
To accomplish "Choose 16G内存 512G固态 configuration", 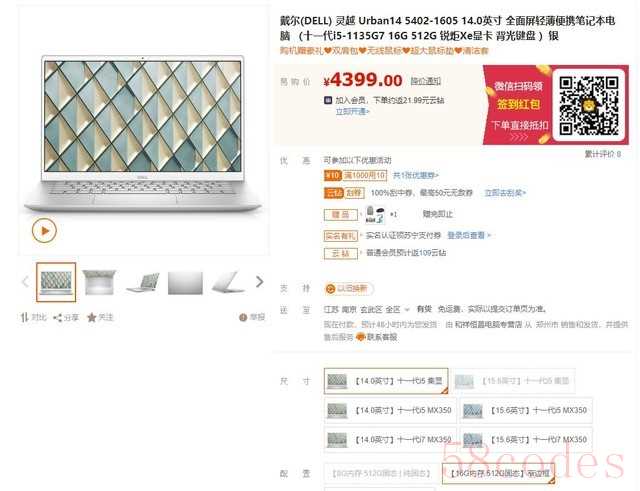I will tap(498, 473).
